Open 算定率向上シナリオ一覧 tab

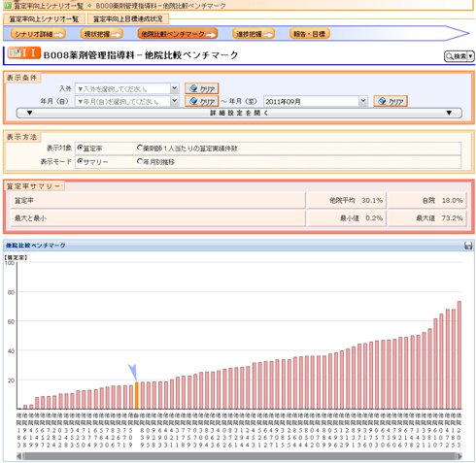click(x=44, y=19)
